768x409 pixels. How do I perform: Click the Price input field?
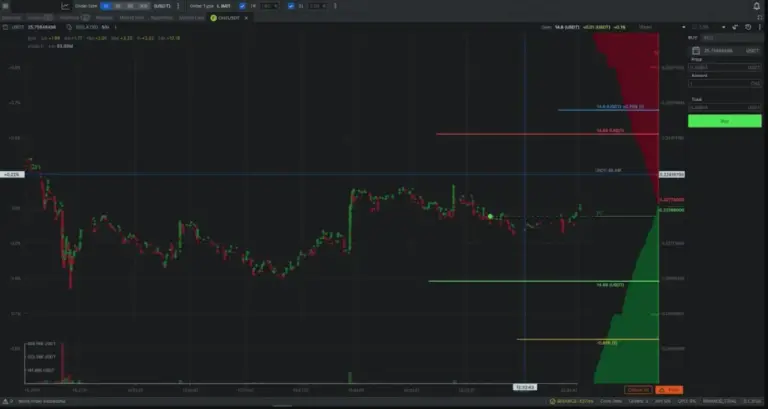(724, 67)
